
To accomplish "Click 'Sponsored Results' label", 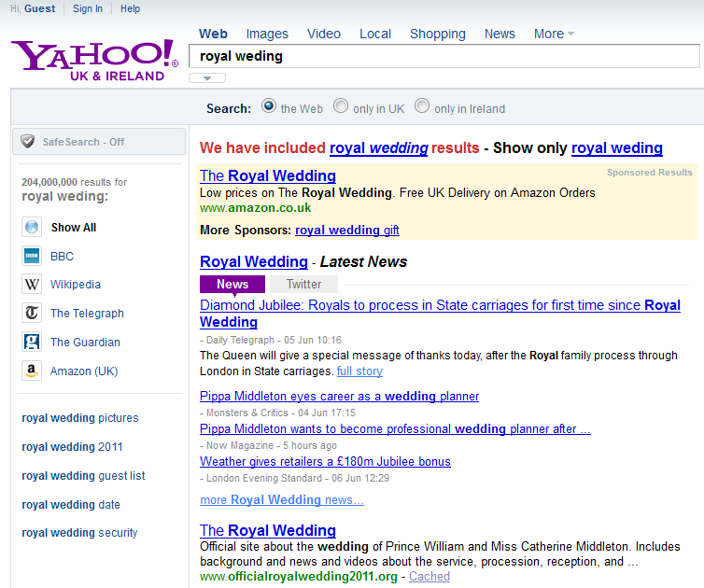I will click(649, 173).
